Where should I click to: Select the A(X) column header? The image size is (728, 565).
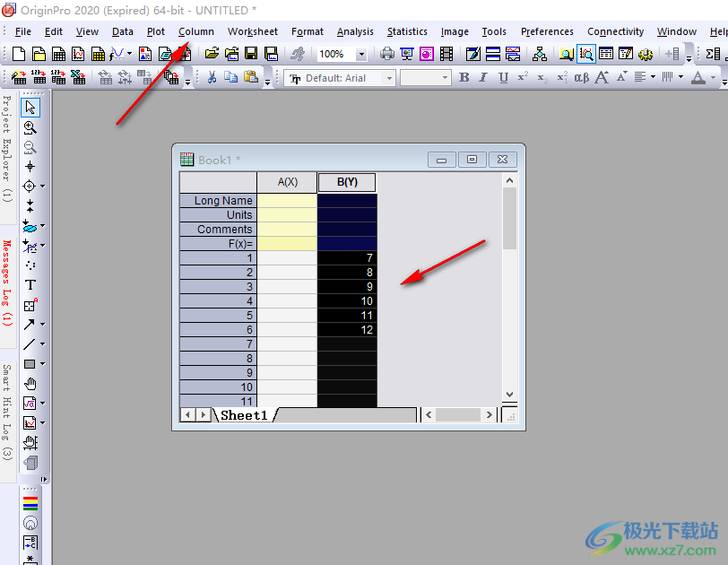(287, 182)
